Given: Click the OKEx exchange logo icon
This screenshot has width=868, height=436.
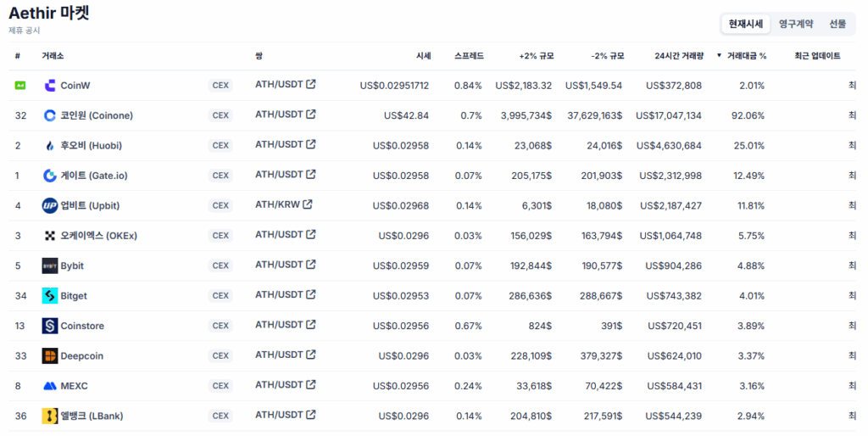Looking at the screenshot, I should (x=49, y=236).
